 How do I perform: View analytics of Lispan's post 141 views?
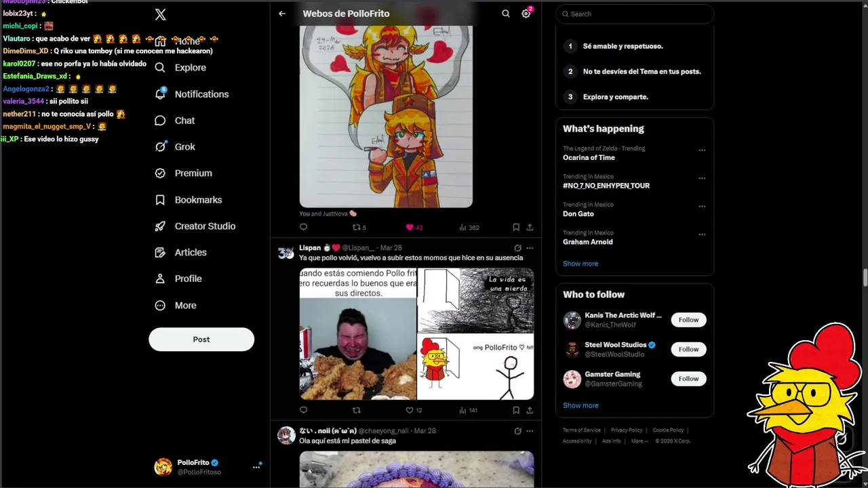click(x=469, y=410)
